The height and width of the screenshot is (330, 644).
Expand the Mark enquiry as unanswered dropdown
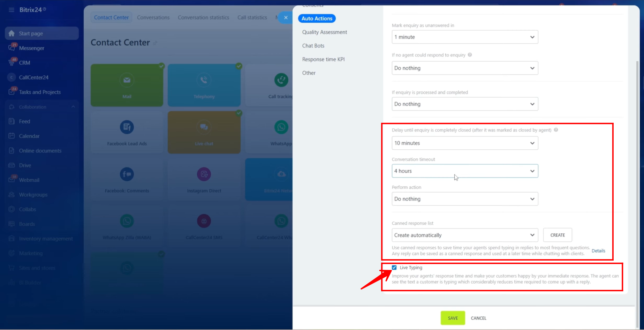coord(464,37)
